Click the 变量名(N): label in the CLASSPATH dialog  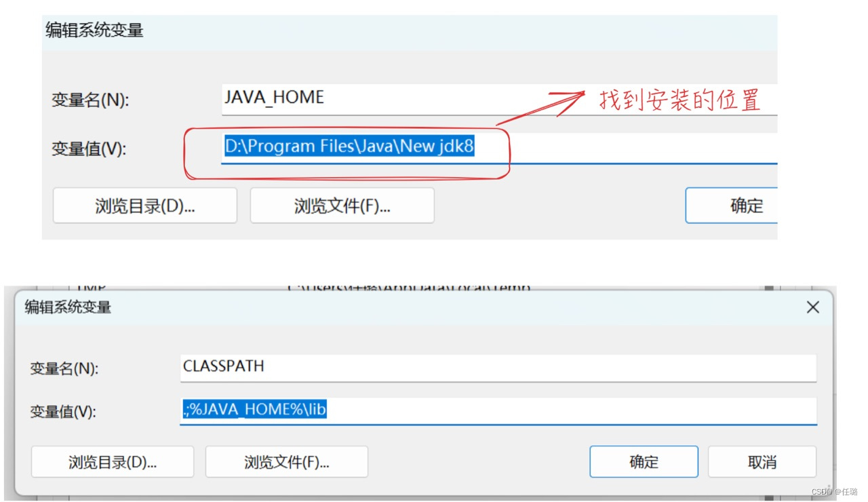64,368
